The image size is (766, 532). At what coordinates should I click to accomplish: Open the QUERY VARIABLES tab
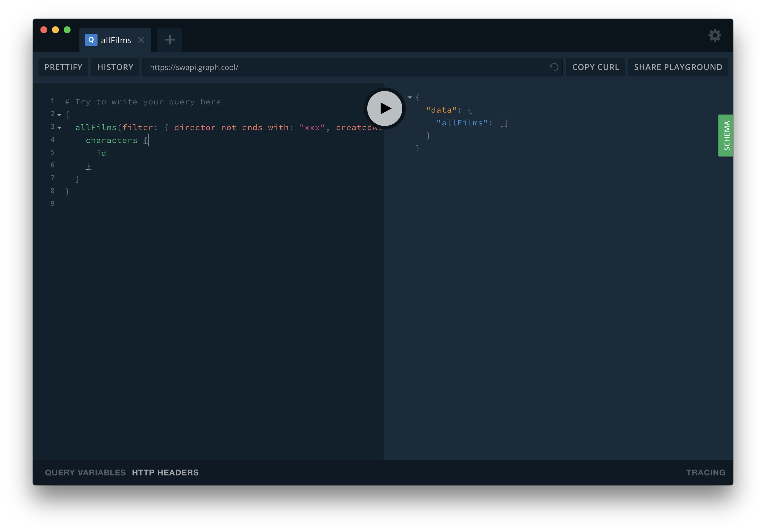[x=85, y=472]
